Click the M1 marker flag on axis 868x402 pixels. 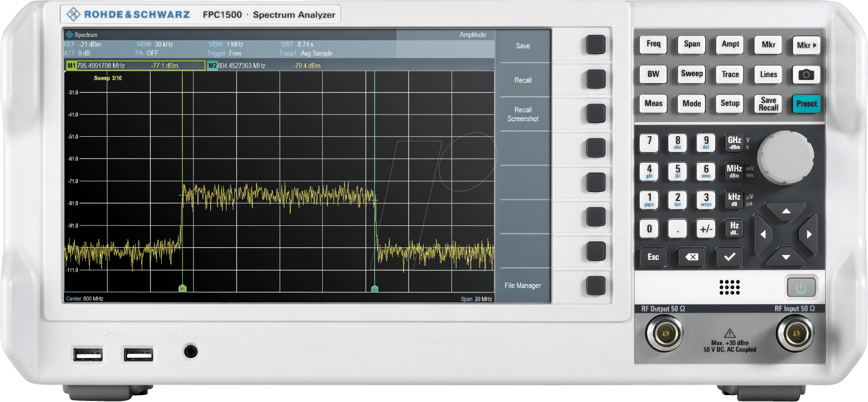click(x=183, y=288)
